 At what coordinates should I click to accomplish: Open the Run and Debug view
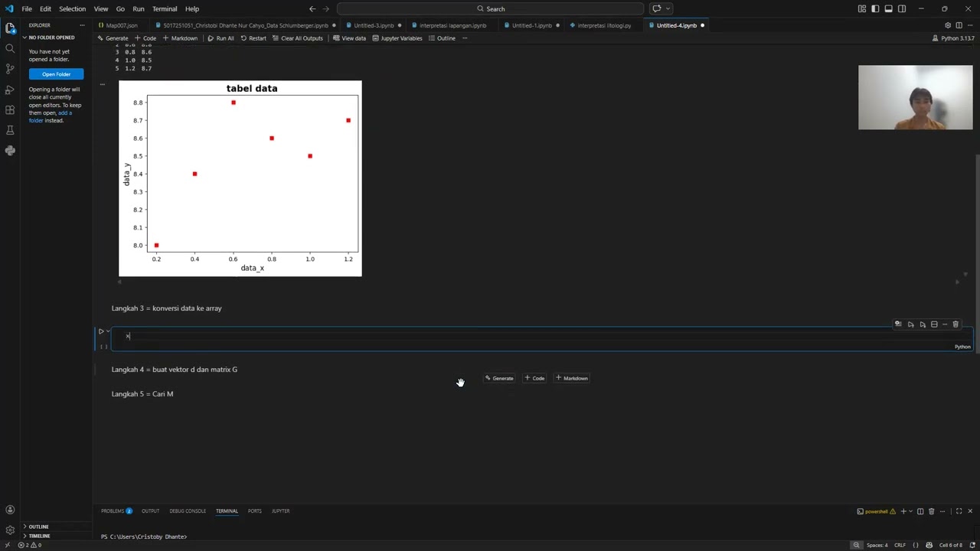[x=10, y=90]
